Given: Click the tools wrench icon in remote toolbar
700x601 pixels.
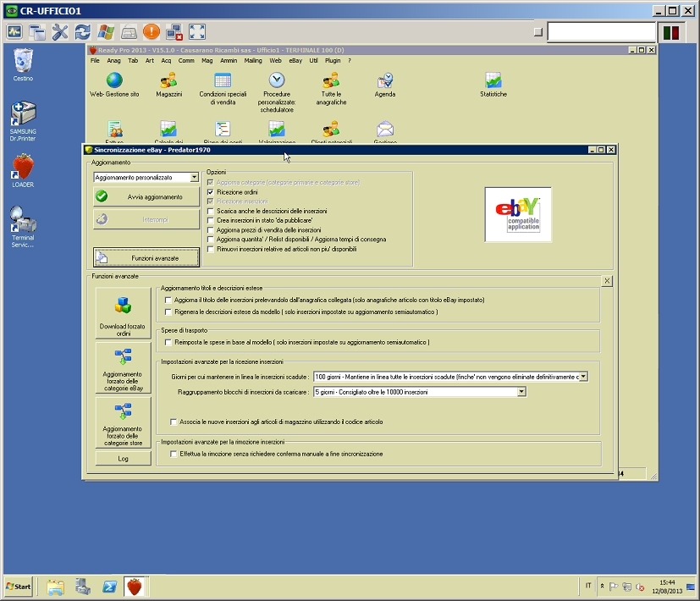Looking at the screenshot, I should [x=60, y=32].
